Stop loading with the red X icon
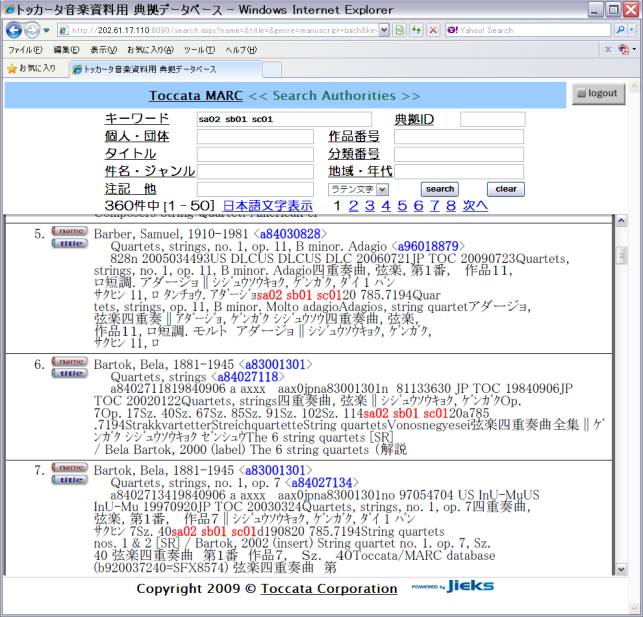This screenshot has width=643, height=617. pos(433,30)
